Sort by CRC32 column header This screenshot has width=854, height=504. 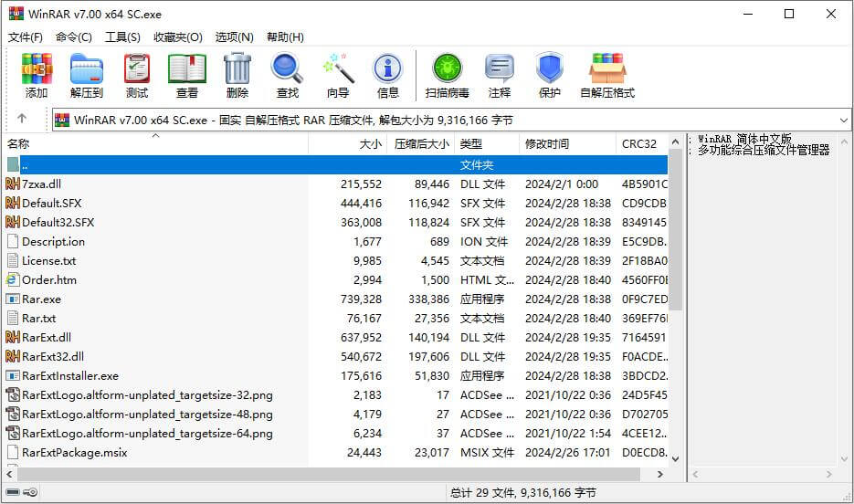pos(641,143)
